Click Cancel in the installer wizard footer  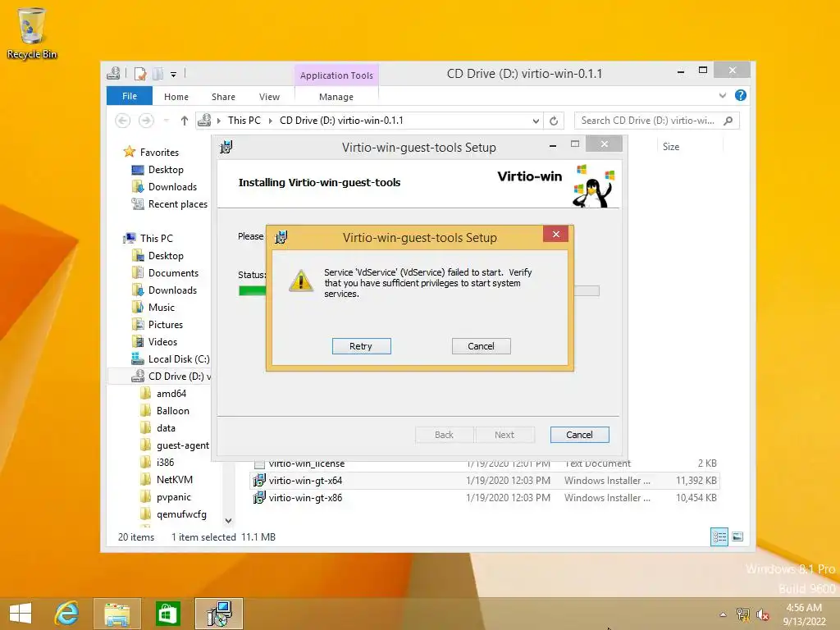click(580, 435)
